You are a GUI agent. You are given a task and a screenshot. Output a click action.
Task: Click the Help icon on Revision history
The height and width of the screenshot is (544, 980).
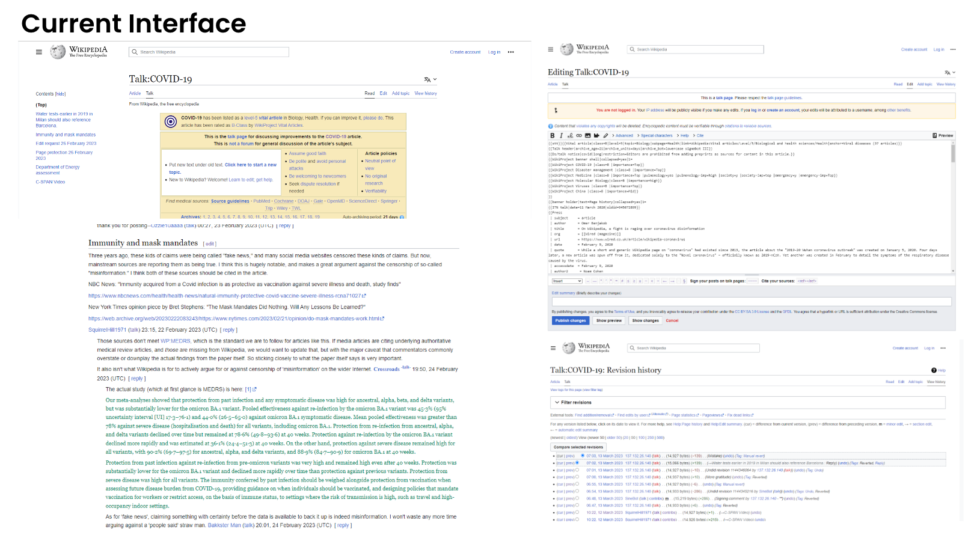[934, 370]
